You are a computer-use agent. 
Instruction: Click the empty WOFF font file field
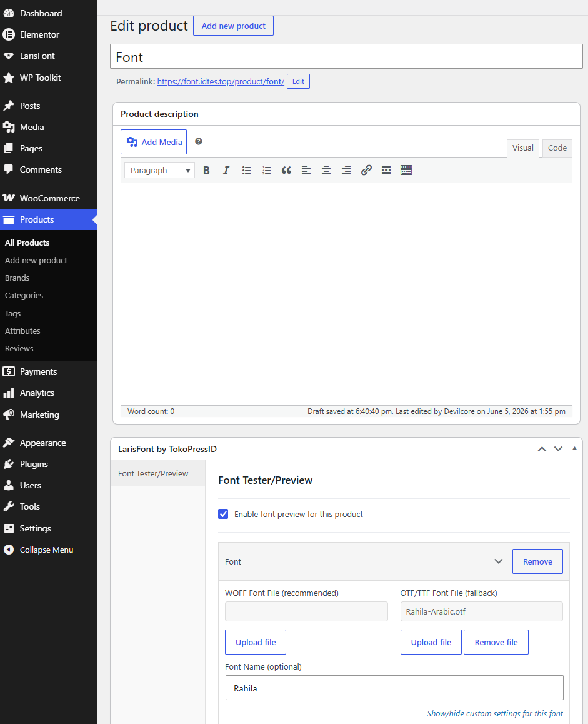(306, 611)
